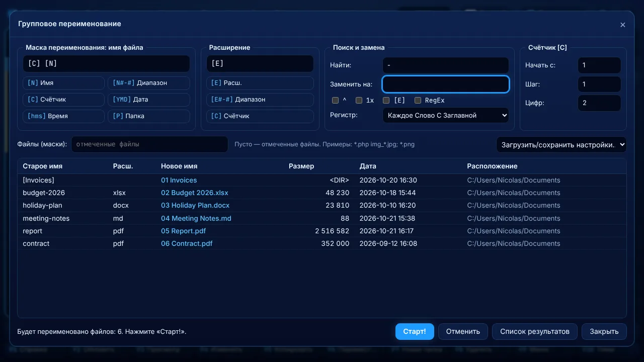Image resolution: width=644 pixels, height=362 pixels.
Task: Insert [C] Счётчик into the Расширение mask
Action: click(260, 116)
